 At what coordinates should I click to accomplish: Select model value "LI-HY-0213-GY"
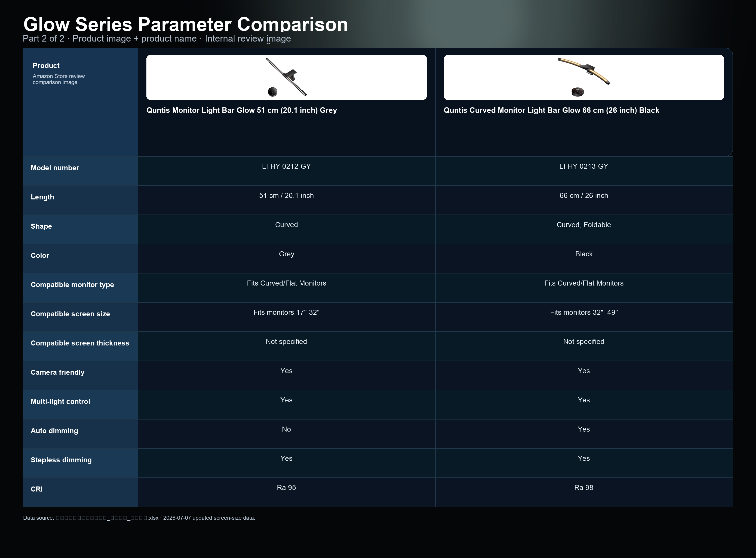pyautogui.click(x=584, y=166)
